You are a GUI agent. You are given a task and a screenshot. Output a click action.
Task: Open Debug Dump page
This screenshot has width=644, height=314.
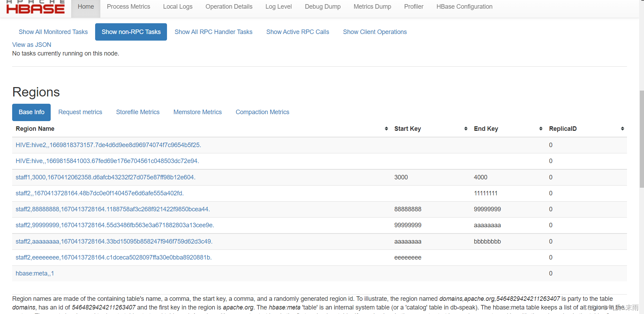(x=323, y=7)
